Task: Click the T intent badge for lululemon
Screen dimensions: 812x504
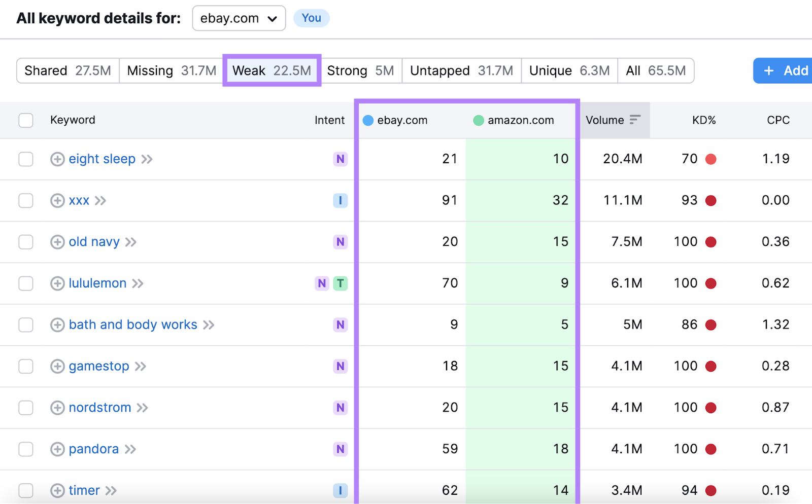Action: 340,283
